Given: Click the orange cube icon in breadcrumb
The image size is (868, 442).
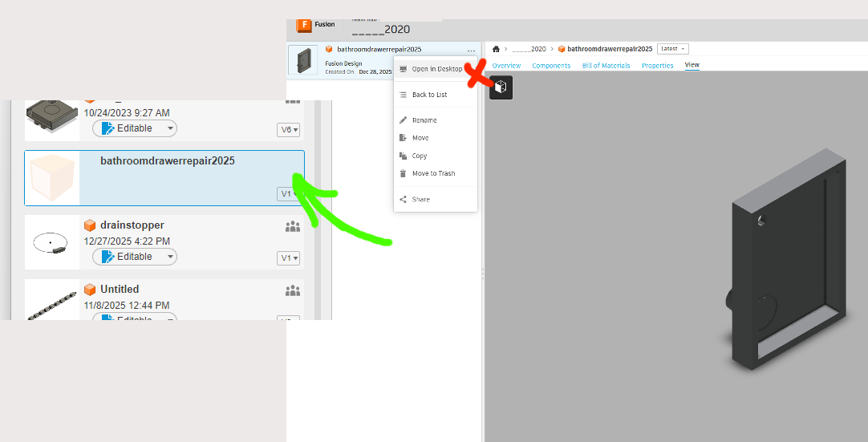Looking at the screenshot, I should click(x=562, y=49).
